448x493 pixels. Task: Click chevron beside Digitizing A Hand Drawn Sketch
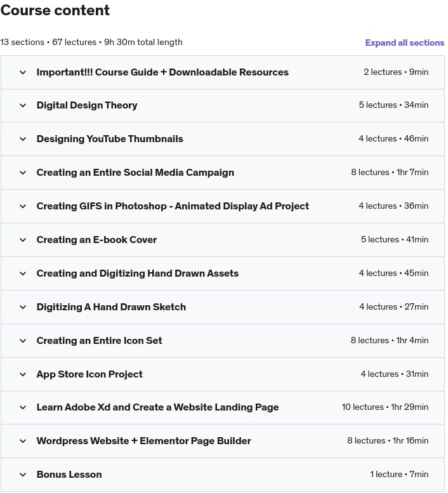click(23, 307)
